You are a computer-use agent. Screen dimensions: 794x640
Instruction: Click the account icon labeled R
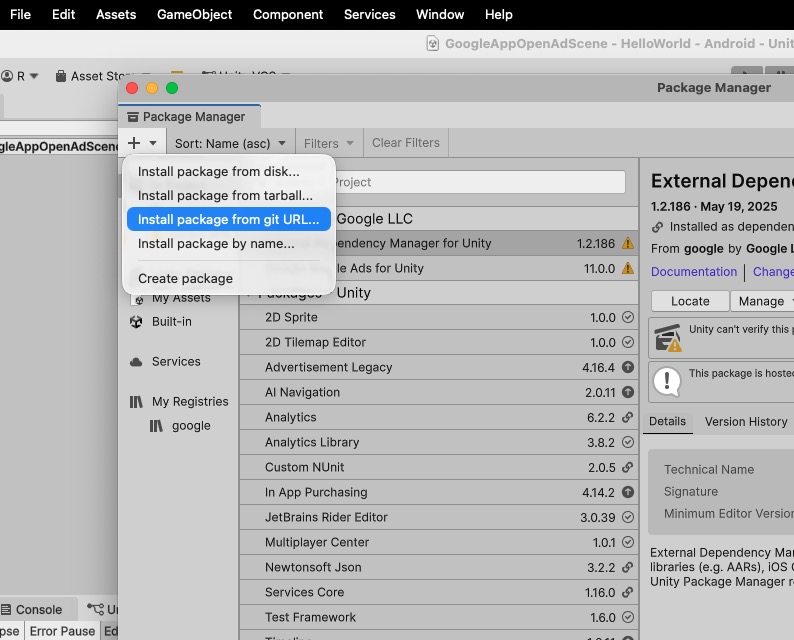[8, 76]
